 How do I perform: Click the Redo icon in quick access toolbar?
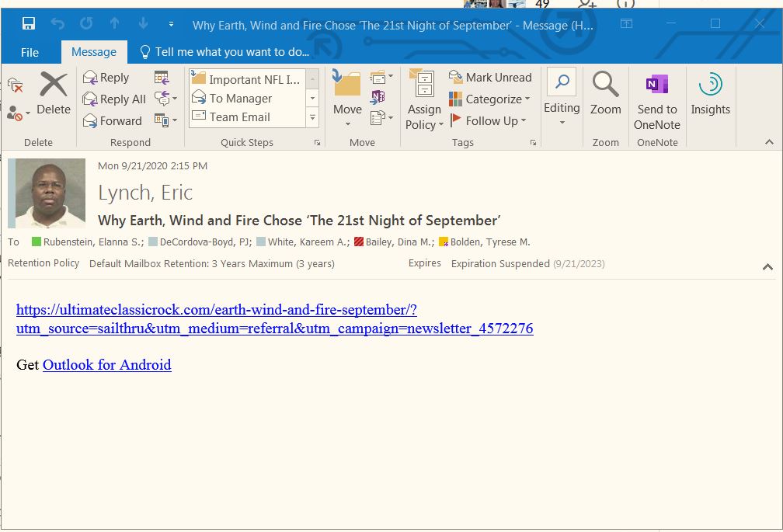pyautogui.click(x=86, y=23)
